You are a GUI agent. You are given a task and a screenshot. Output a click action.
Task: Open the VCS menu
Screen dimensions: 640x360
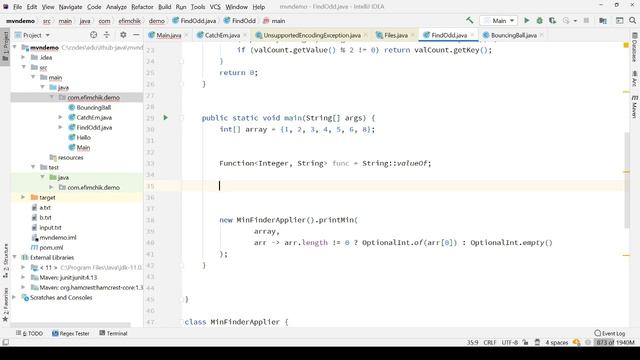point(215,7)
